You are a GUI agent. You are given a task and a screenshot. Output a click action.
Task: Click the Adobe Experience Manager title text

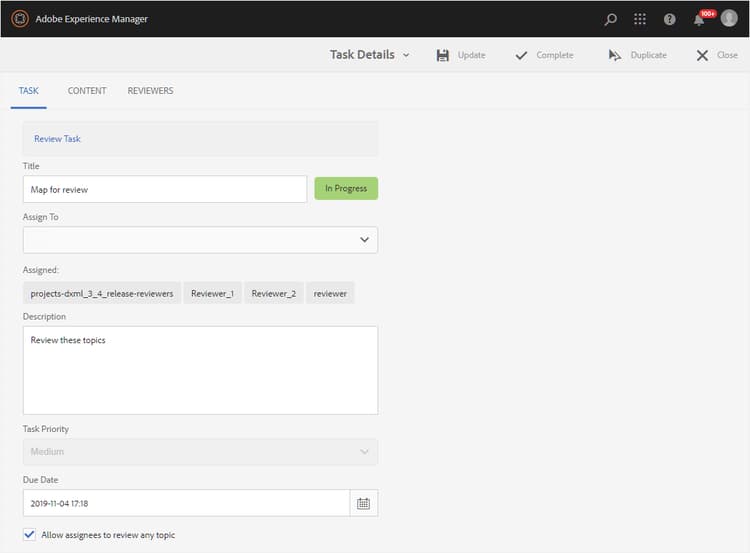tap(92, 19)
